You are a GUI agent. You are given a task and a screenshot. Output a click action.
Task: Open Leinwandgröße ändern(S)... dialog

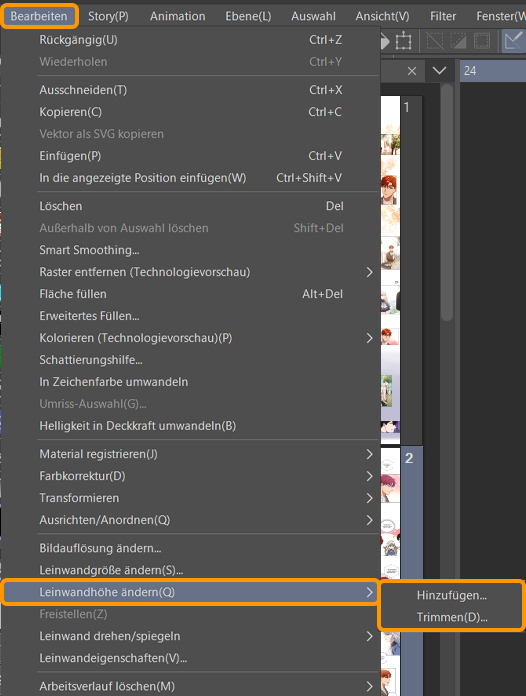(x=190, y=570)
